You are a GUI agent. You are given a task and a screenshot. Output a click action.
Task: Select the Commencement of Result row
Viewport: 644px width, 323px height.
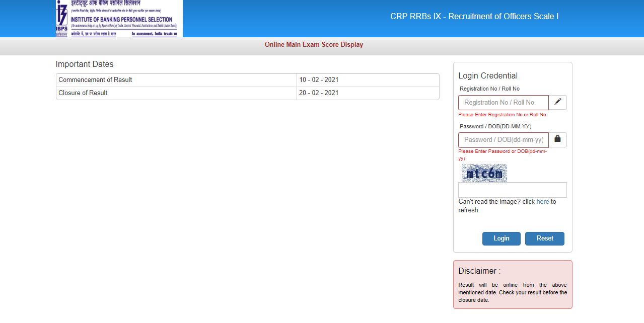[x=176, y=79]
